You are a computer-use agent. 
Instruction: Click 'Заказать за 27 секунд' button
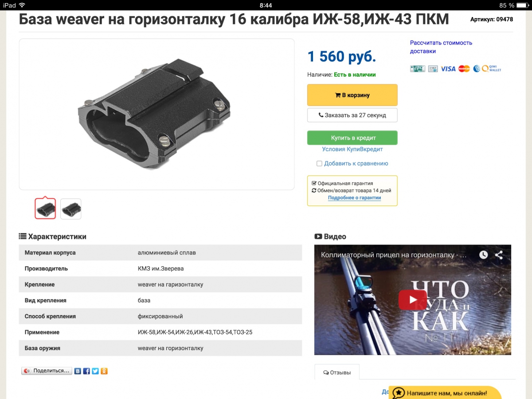tap(352, 115)
